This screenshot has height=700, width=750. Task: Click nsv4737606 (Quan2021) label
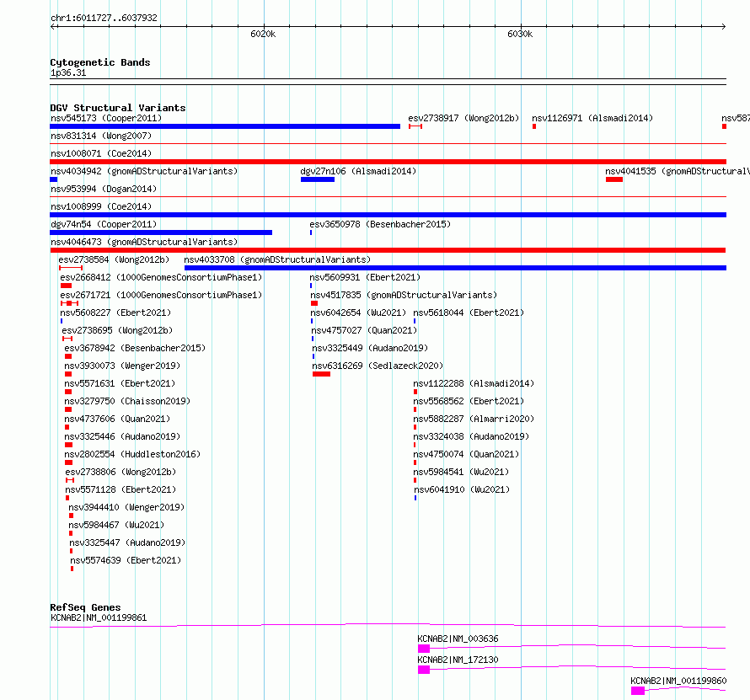(117, 419)
